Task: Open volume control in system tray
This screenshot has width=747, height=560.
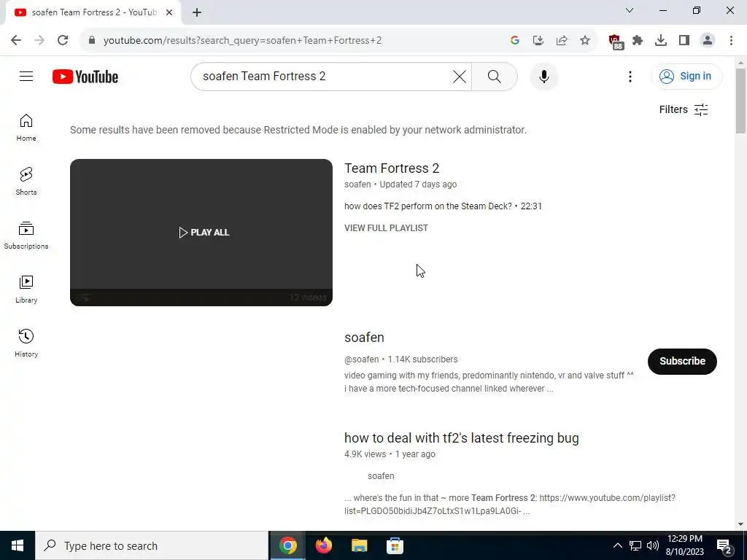Action: [653, 545]
